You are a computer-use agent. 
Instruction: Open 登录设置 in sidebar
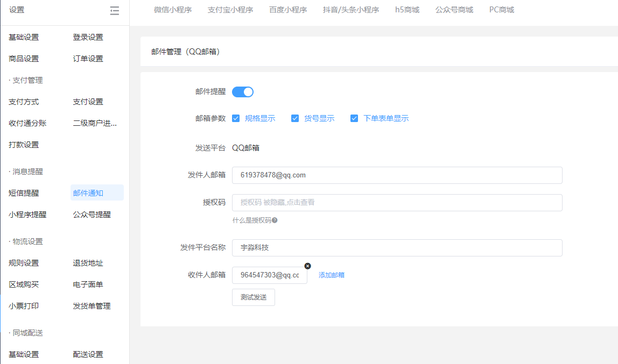88,38
